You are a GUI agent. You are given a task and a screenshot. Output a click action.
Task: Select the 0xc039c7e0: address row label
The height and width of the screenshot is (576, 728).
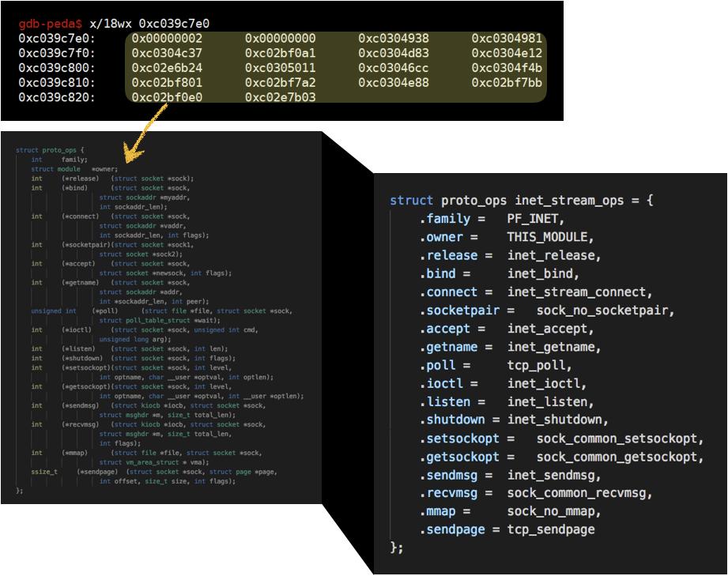56,38
